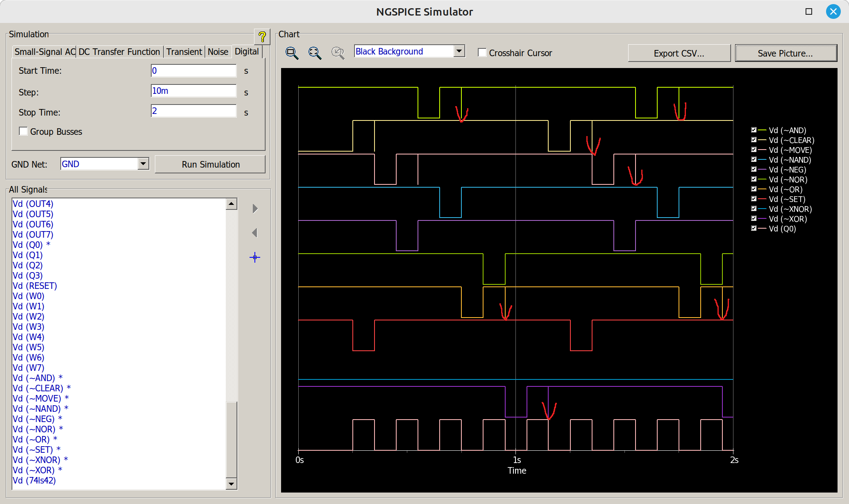The image size is (849, 504).
Task: Click the blue plus probe icon
Action: click(255, 257)
